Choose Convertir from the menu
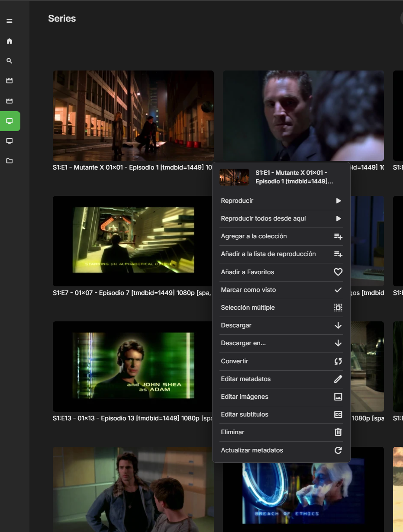 coord(234,361)
